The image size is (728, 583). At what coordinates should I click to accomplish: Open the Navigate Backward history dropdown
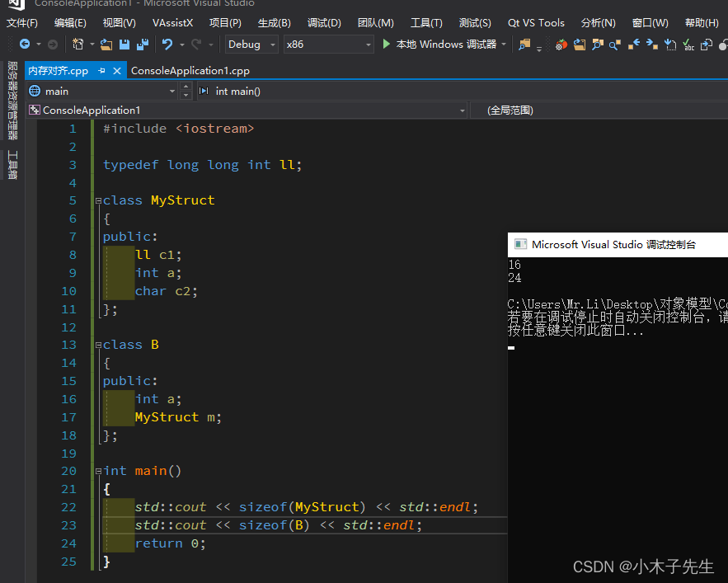[39, 45]
